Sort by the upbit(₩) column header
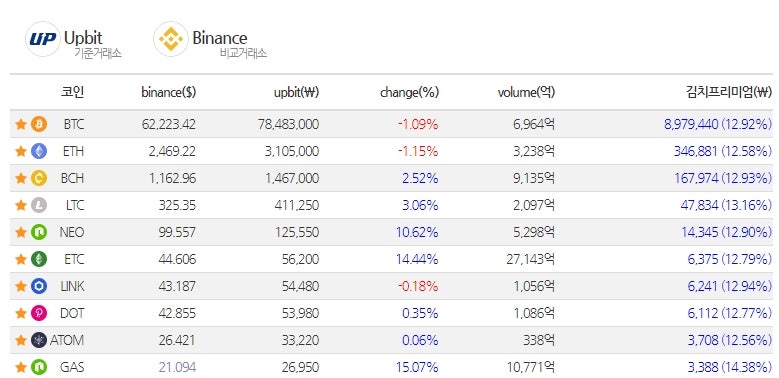779x378 pixels. coord(297,92)
